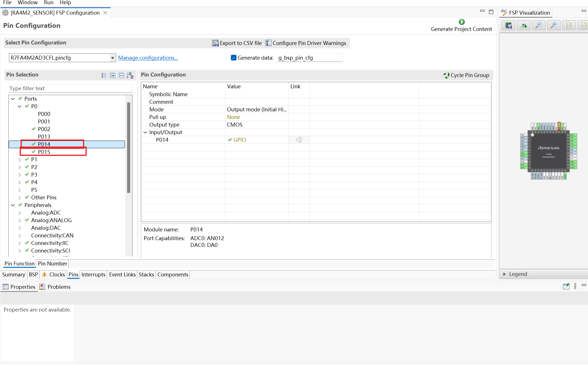Collapse the Input/Output row in Pin Configuration

pyautogui.click(x=145, y=132)
